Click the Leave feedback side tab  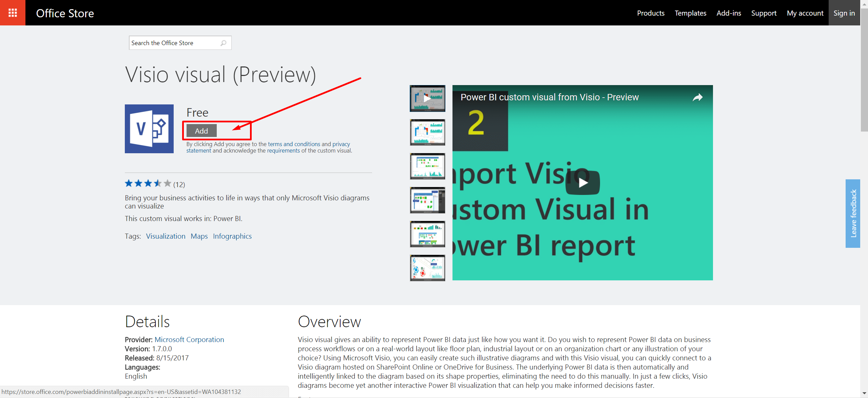[853, 214]
